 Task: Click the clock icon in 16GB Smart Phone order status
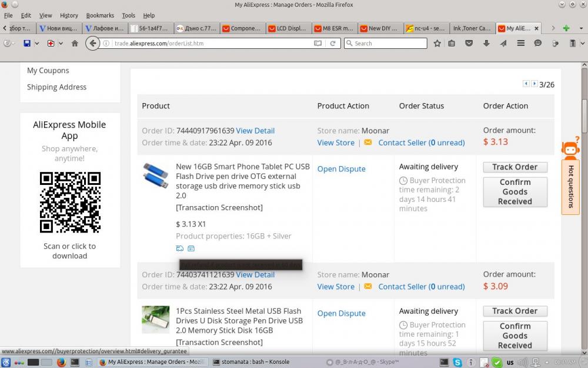click(x=403, y=181)
